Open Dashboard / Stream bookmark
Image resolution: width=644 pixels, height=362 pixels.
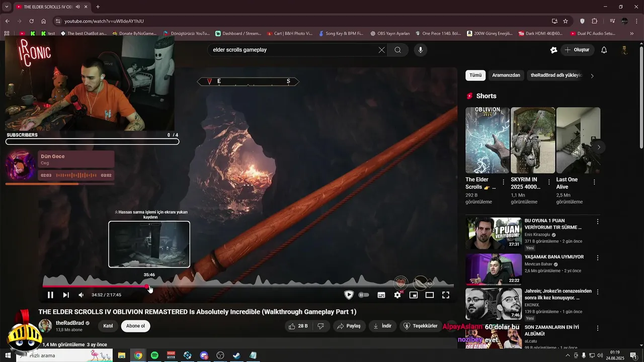(238, 34)
